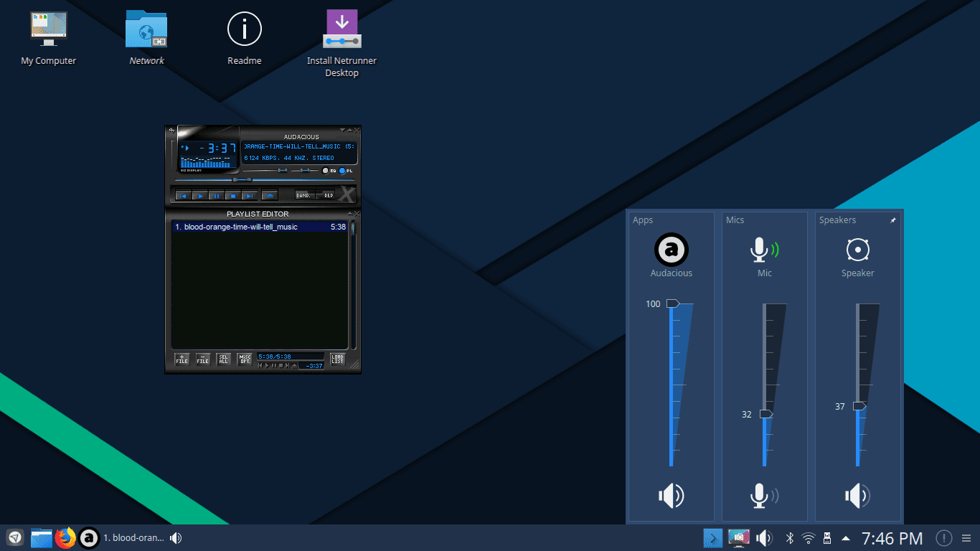This screenshot has height=551, width=980.
Task: Open the MISC OPT playlist options menu
Action: 245,359
